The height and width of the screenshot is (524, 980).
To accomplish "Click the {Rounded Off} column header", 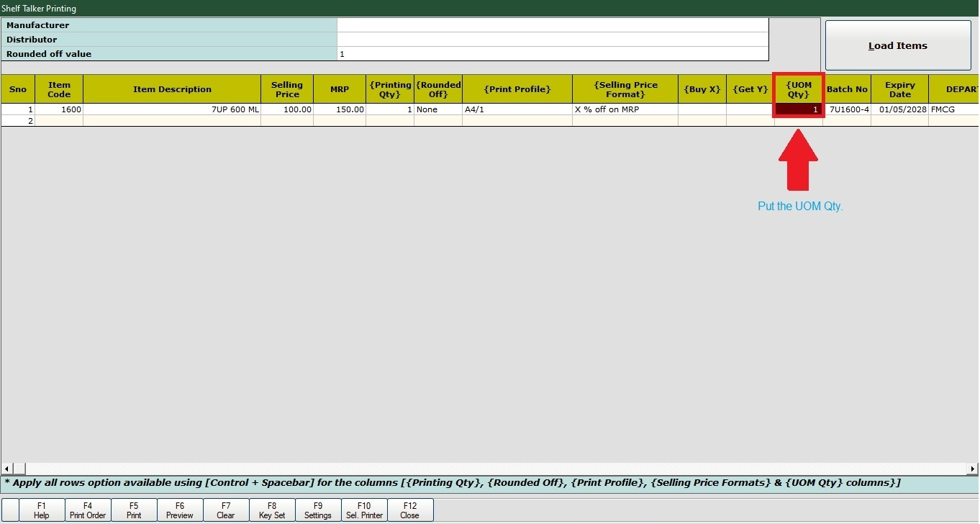I will (438, 89).
